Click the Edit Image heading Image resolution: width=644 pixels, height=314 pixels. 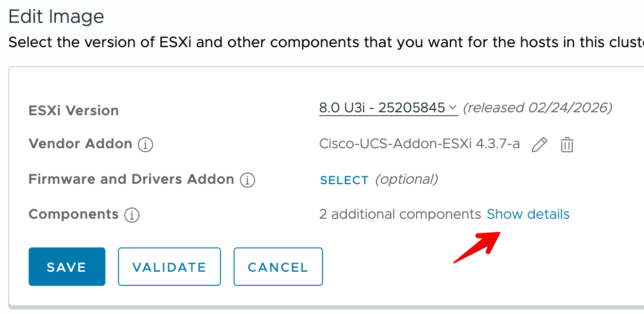coord(56,17)
